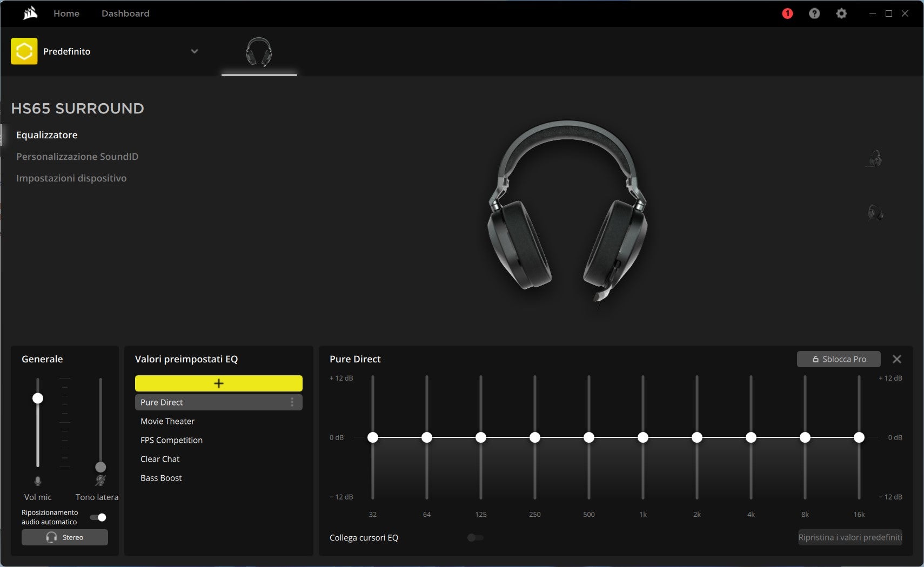Viewport: 924px width, 567px height.
Task: Click the microphone icon under Vol mic
Action: click(38, 481)
